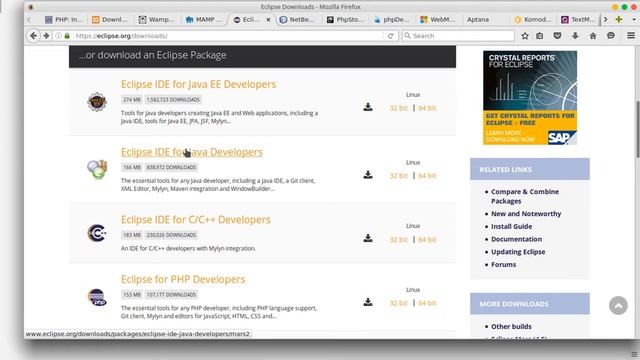Open the Other builds link
Viewport: 640px width, 360px height.
coord(511,327)
